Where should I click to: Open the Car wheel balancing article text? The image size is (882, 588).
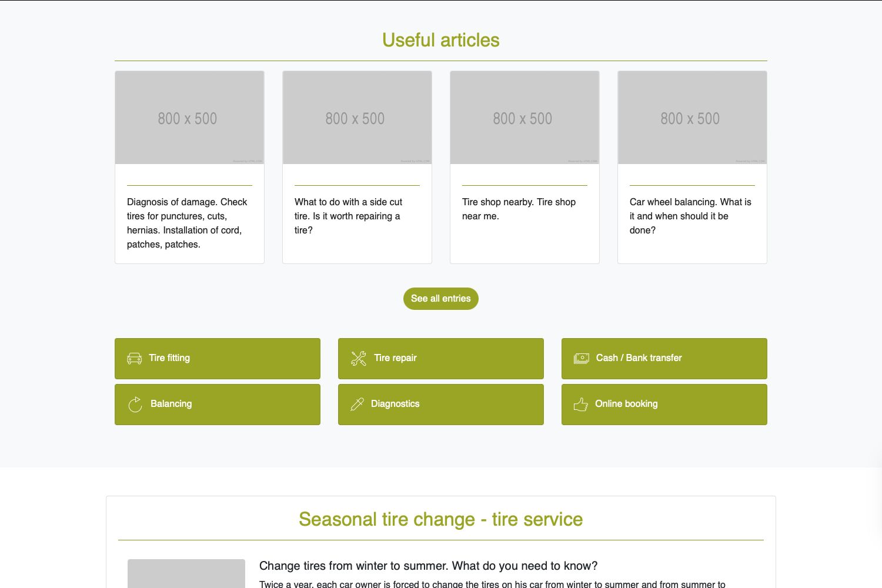(690, 216)
